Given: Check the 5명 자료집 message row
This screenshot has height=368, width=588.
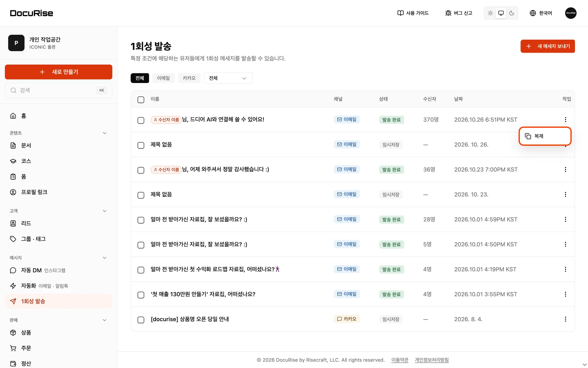Looking at the screenshot, I should pyautogui.click(x=141, y=245).
